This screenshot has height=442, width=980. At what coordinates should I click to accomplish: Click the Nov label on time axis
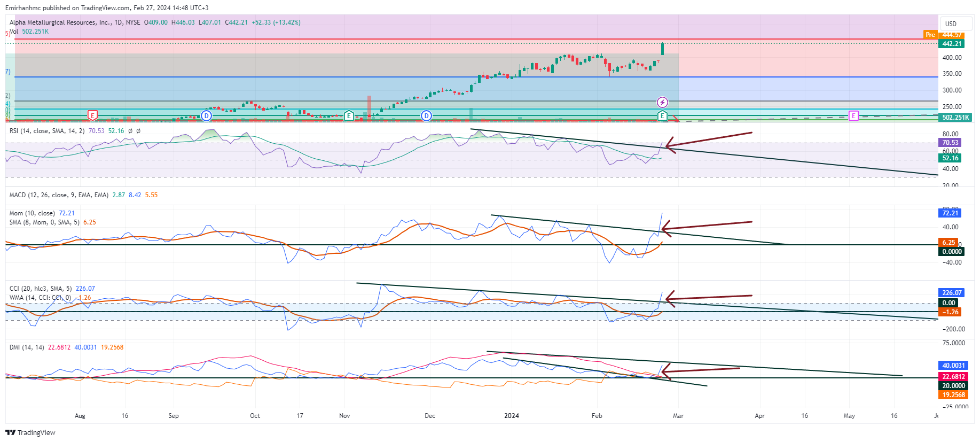coord(344,416)
